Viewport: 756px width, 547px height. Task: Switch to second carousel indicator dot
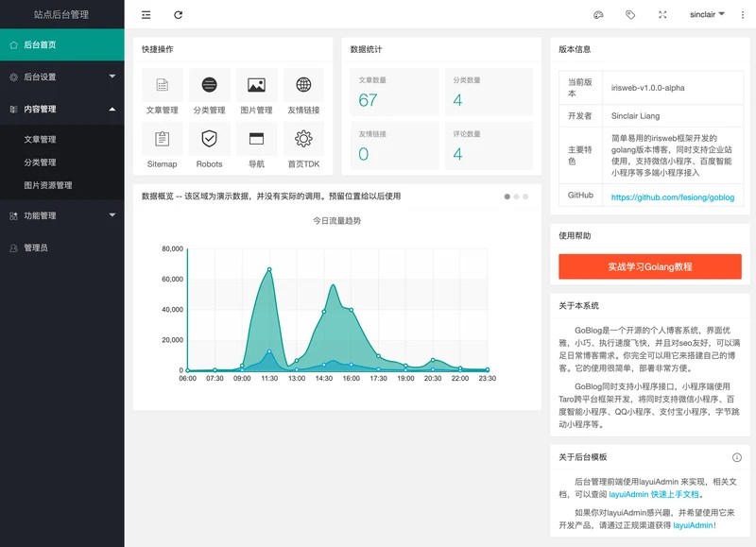pyautogui.click(x=517, y=197)
